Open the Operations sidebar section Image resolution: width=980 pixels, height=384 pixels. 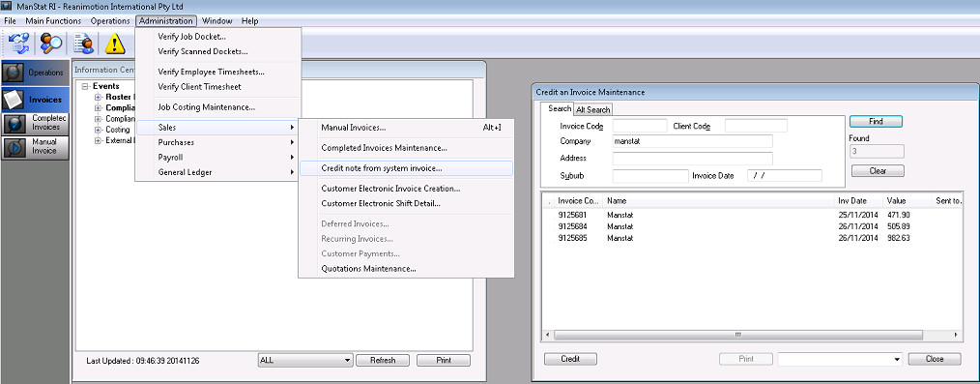35,74
